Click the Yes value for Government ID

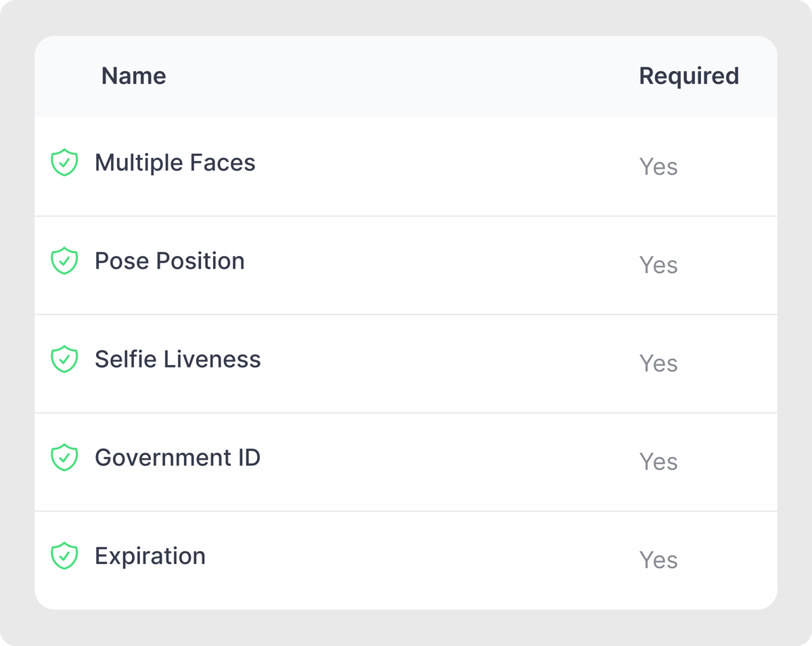coord(658,462)
